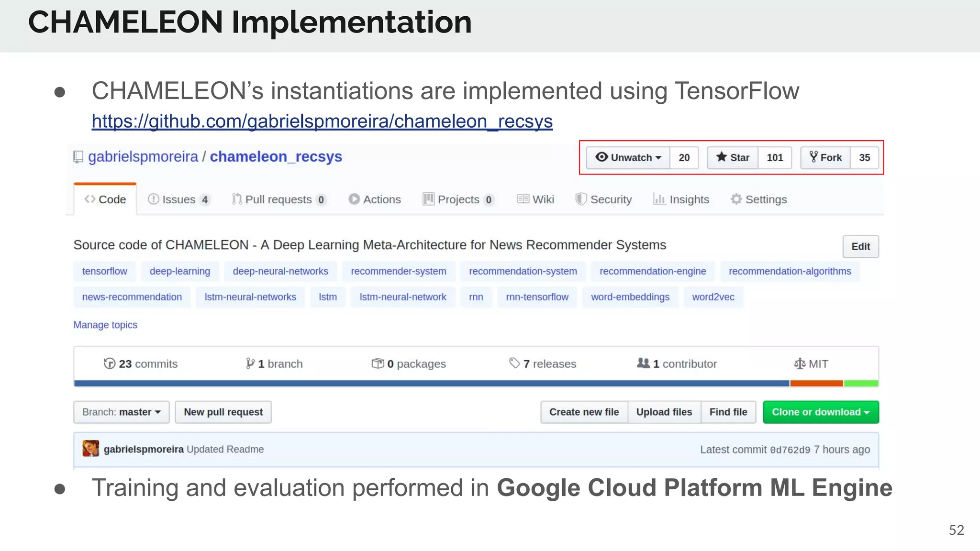Select the word-embeddings topic tag

pyautogui.click(x=630, y=297)
